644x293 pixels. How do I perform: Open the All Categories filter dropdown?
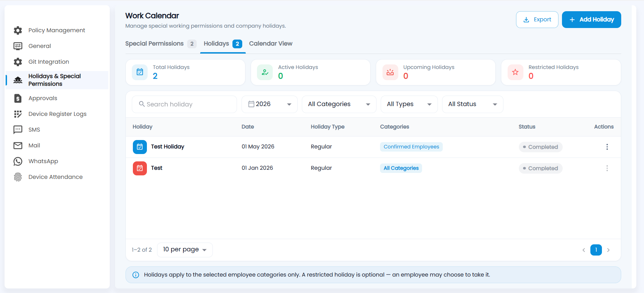pyautogui.click(x=339, y=104)
